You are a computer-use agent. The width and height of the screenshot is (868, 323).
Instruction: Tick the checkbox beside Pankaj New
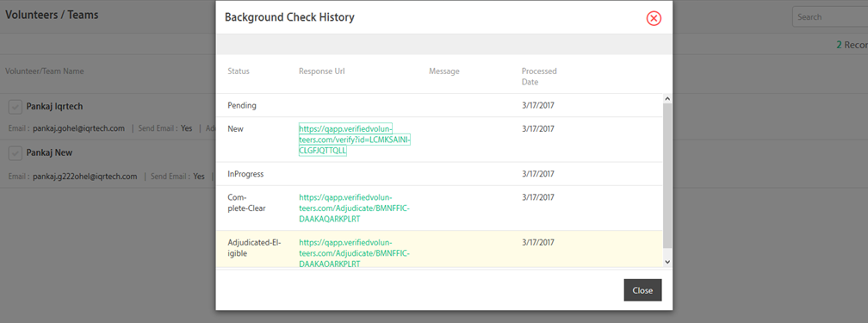pos(15,153)
